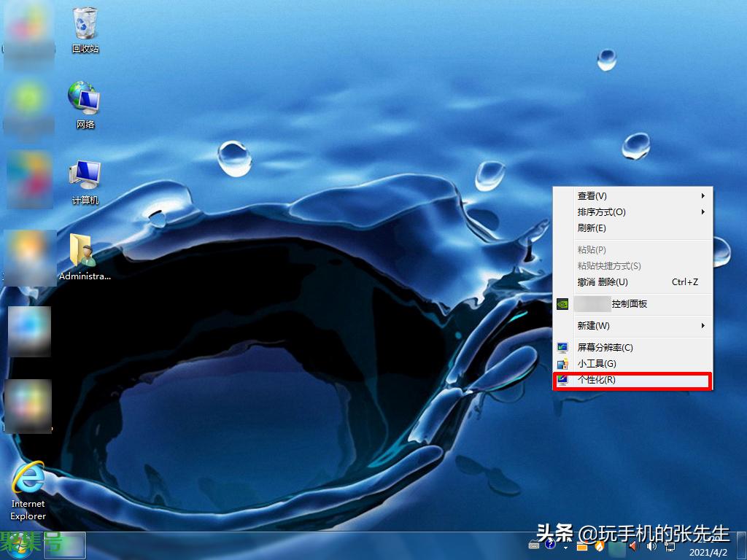
Task: Expand the 新建 submenu arrow
Action: (x=702, y=326)
